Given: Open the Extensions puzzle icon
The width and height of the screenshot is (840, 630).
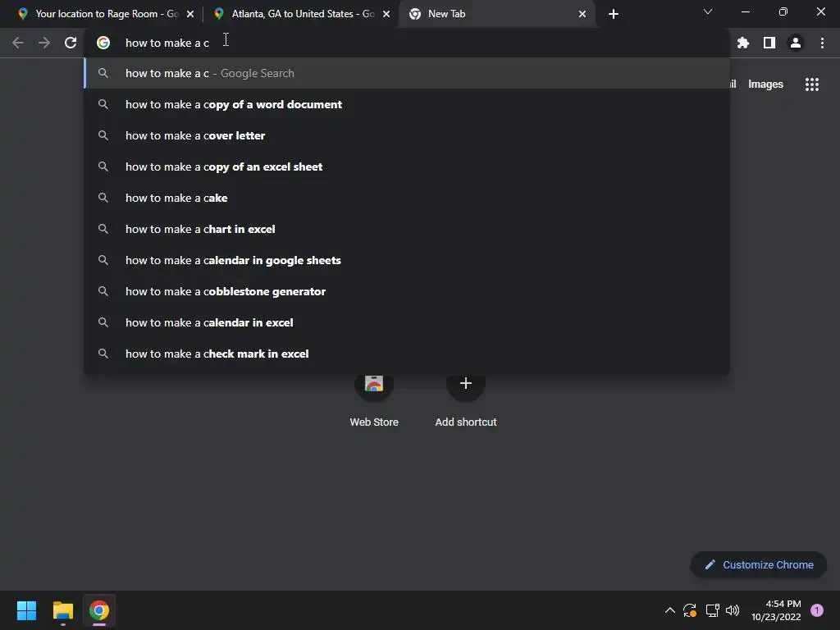Looking at the screenshot, I should tap(742, 43).
